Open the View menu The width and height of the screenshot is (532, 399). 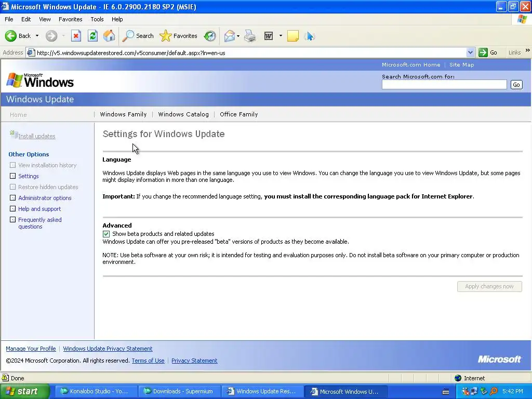[x=45, y=19]
